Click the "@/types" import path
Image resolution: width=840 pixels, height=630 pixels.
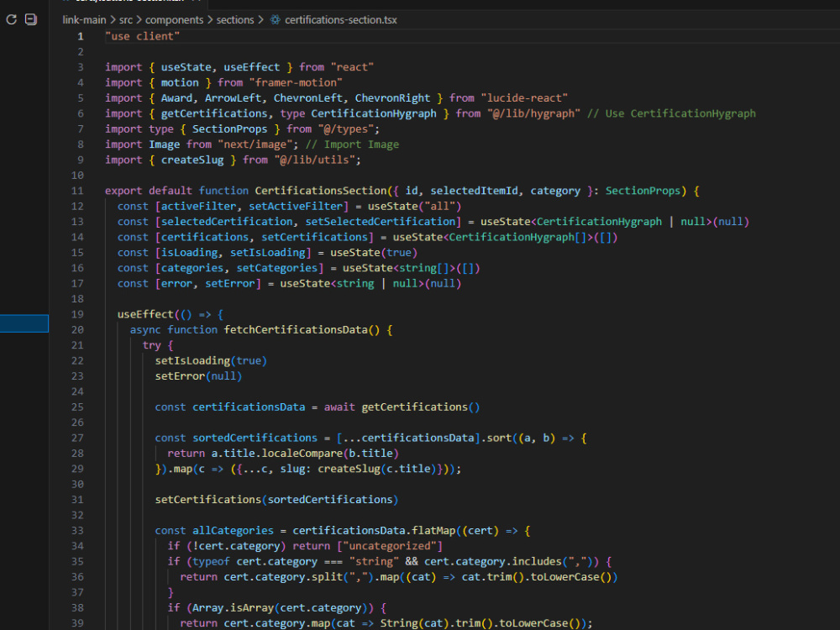coord(345,129)
